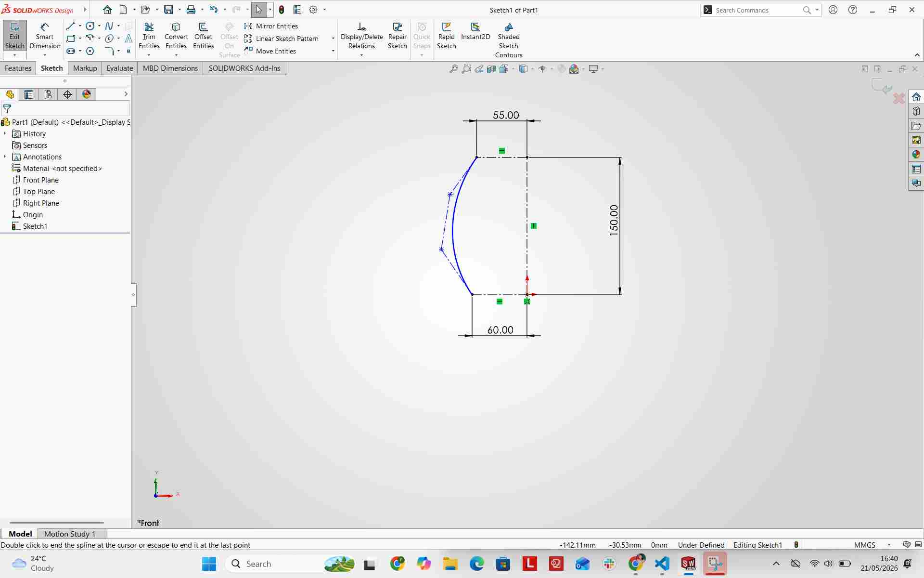Toggle the Select cursor tool
Image resolution: width=924 pixels, height=578 pixels.
point(258,10)
